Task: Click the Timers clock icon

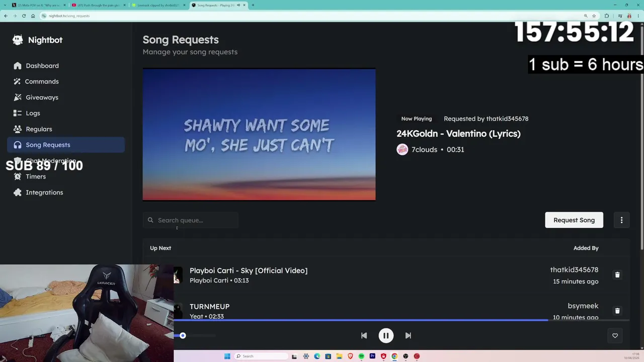Action: pos(18,176)
